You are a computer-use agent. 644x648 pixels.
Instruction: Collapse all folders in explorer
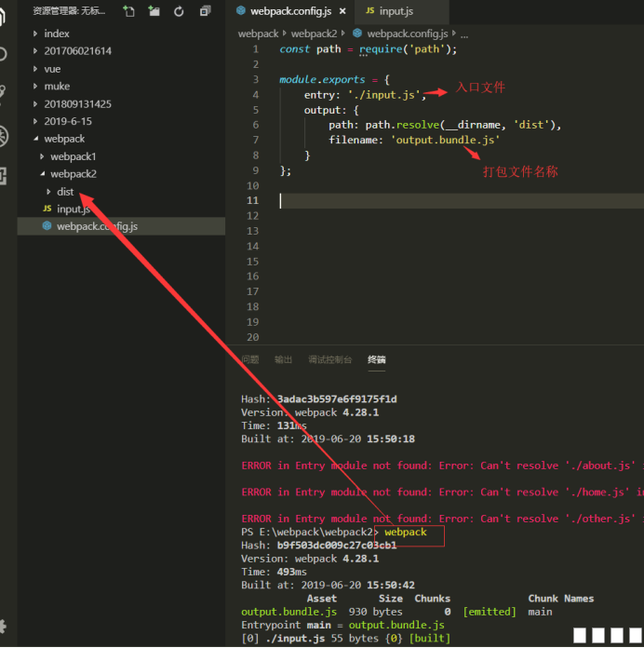(x=205, y=11)
